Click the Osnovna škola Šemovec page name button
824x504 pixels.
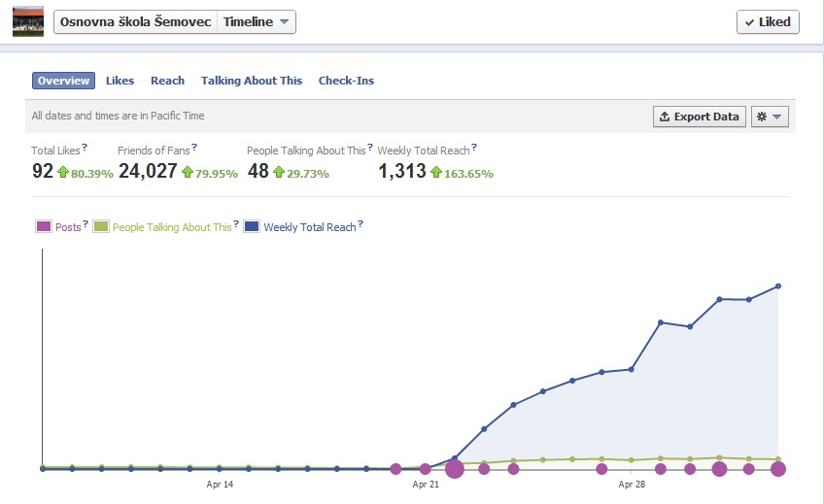point(136,22)
